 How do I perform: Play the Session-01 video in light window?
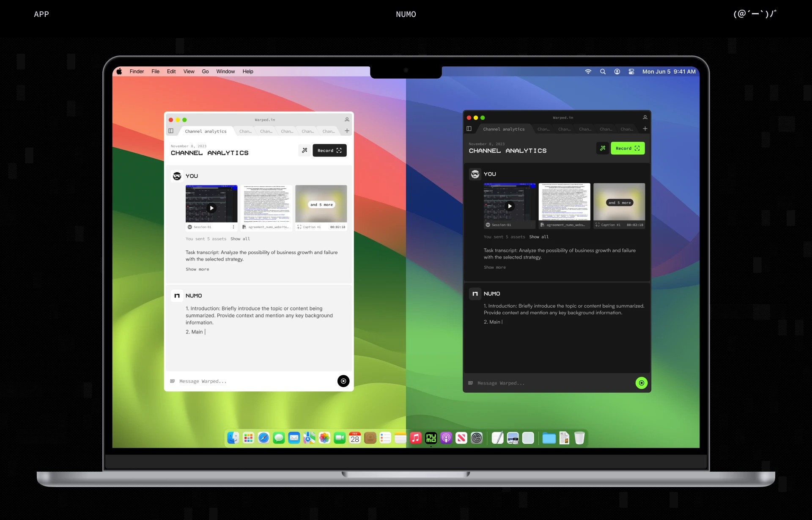coord(211,208)
